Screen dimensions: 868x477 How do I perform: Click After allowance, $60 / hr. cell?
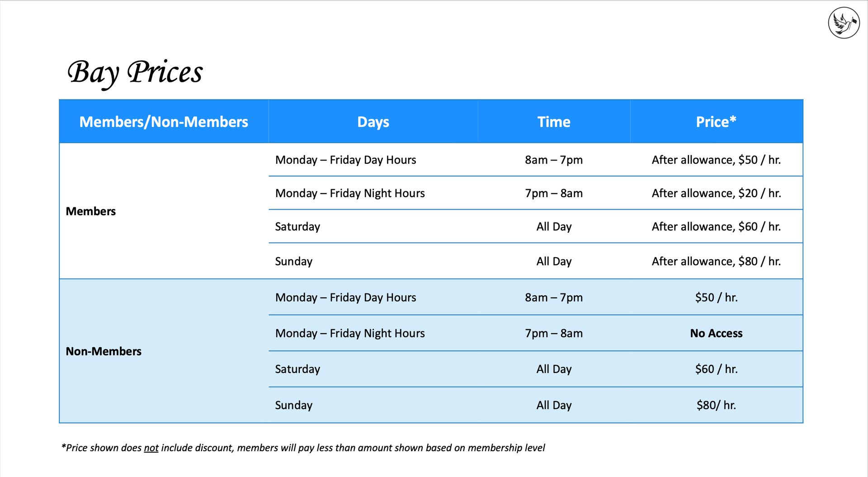click(x=716, y=227)
